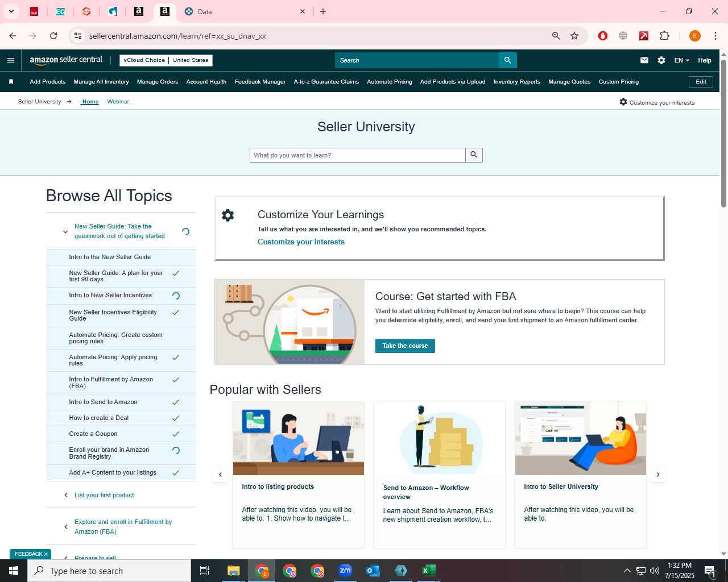The width and height of the screenshot is (728, 582).
Task: Open Intro to listing products video thumbnail
Action: pyautogui.click(x=299, y=438)
